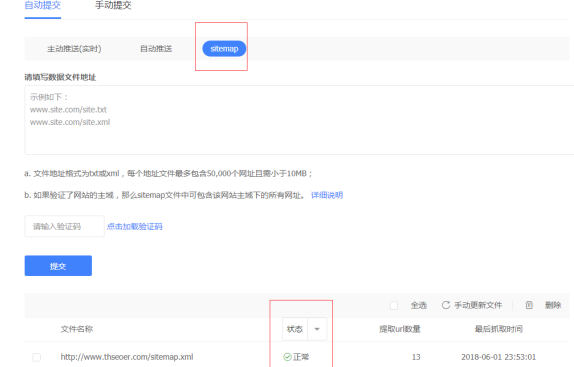Click the 请填写数据文件地址 label

click(60, 77)
